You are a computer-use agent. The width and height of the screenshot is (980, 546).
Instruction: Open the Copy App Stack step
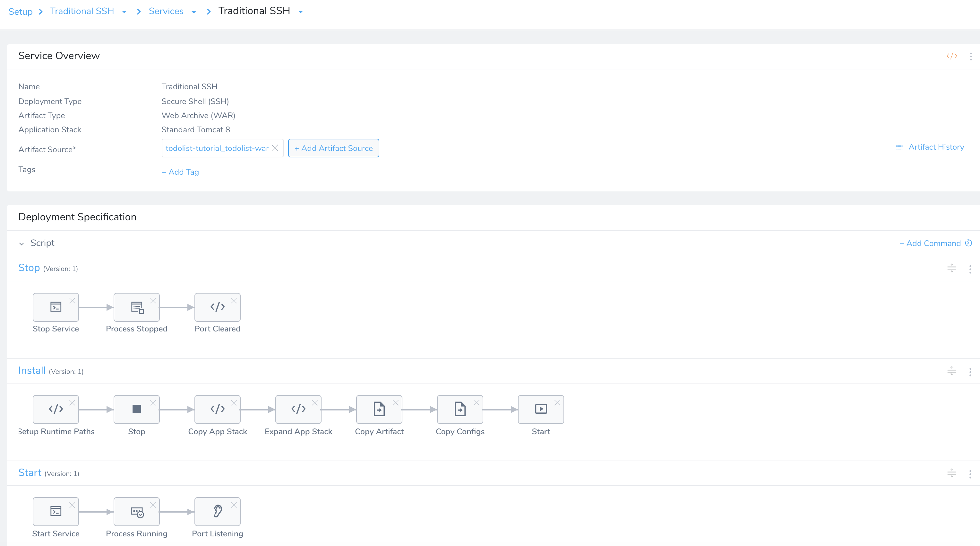tap(217, 409)
